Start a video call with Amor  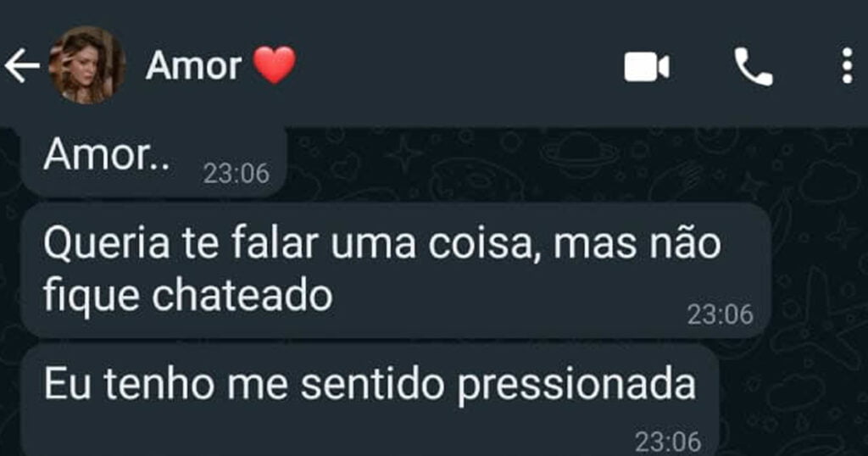pyautogui.click(x=646, y=66)
